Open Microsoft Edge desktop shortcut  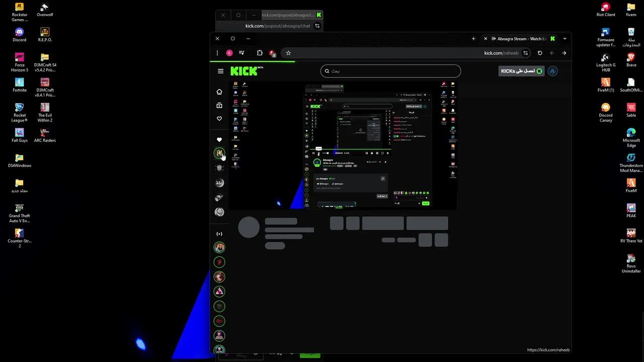[x=631, y=138]
